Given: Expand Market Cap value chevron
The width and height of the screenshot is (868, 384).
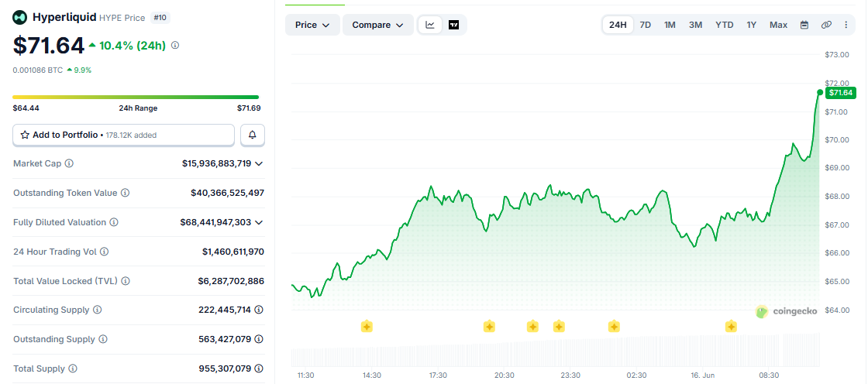Looking at the screenshot, I should coord(259,164).
